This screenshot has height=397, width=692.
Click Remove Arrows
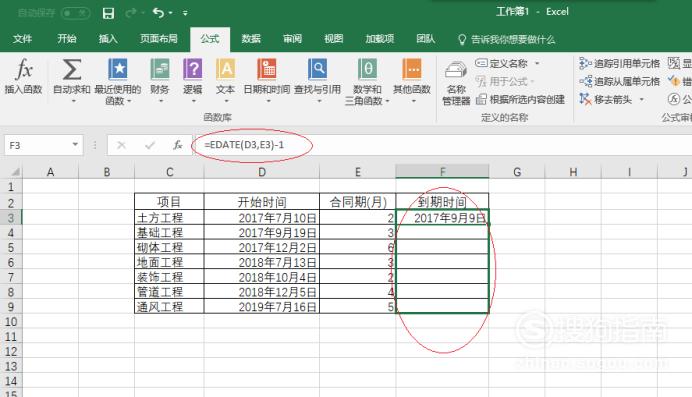coord(605,100)
